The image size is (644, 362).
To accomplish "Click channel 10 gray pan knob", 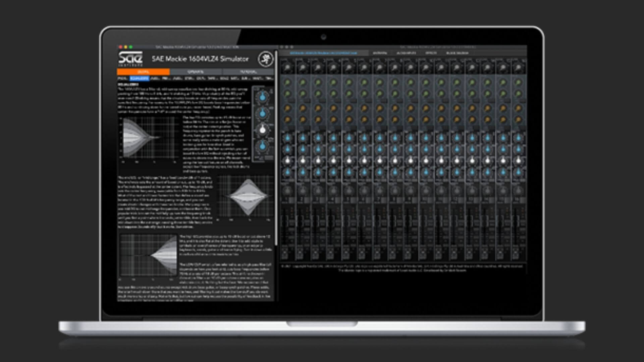I will 426,191.
